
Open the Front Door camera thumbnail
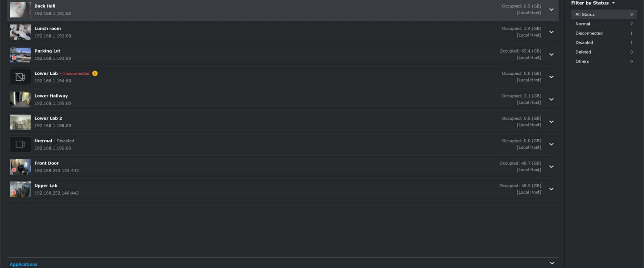[20, 167]
